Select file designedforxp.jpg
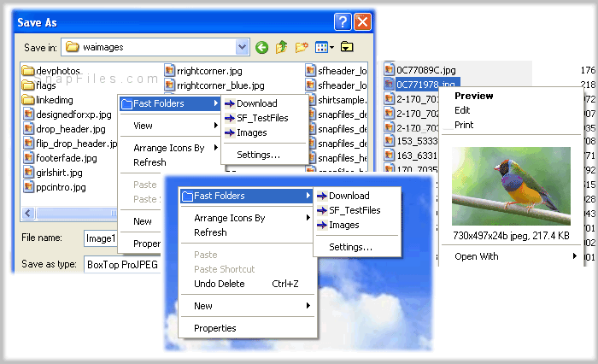 pos(67,114)
